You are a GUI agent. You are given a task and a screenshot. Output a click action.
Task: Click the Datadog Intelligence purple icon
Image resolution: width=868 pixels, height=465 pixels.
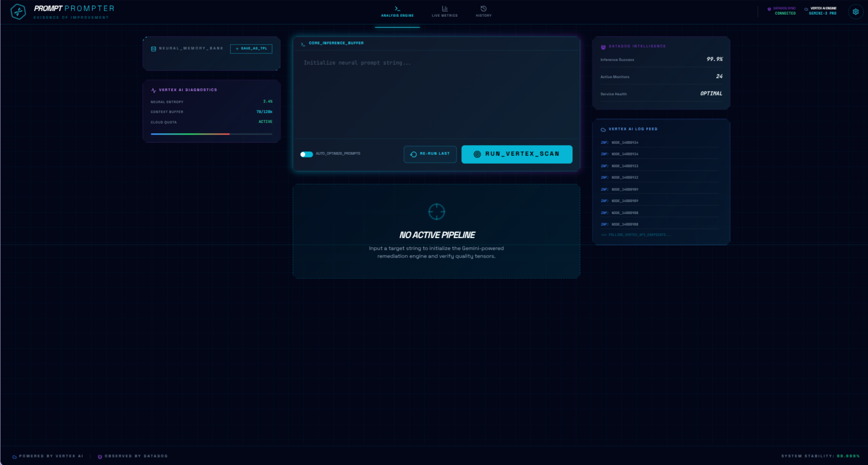coord(603,47)
